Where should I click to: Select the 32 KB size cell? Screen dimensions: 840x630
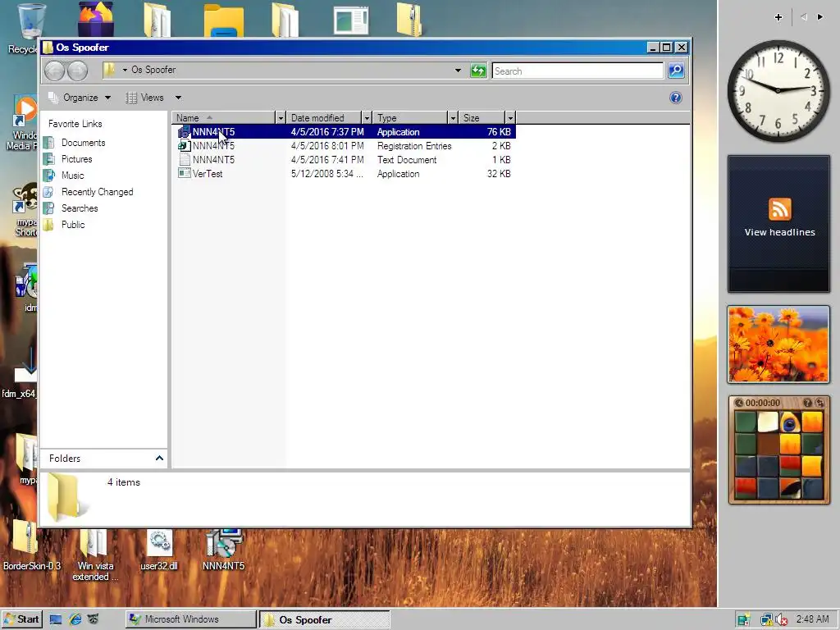point(499,174)
